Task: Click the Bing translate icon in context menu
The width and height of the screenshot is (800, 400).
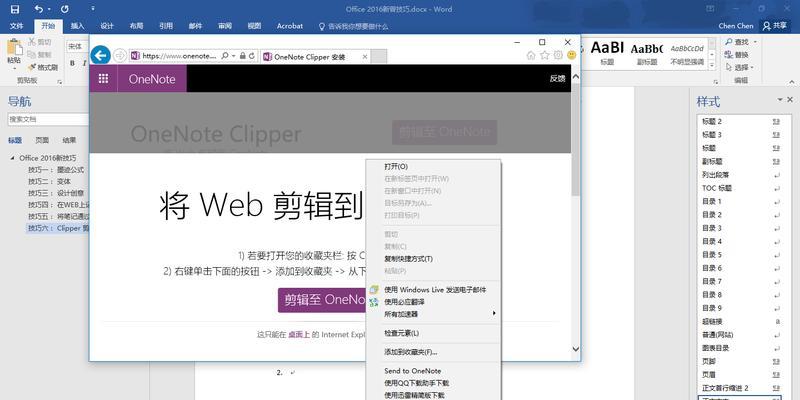Action: [x=373, y=302]
